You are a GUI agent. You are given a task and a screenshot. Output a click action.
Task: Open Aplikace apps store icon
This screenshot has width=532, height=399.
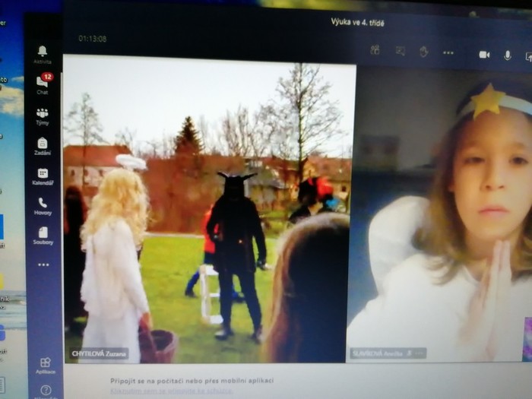[46, 364]
